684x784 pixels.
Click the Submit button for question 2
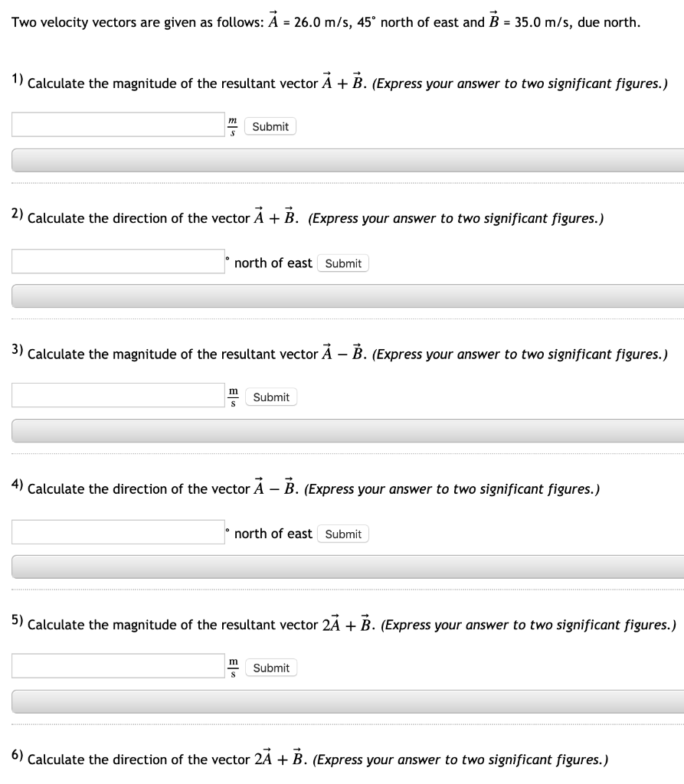pos(342,263)
